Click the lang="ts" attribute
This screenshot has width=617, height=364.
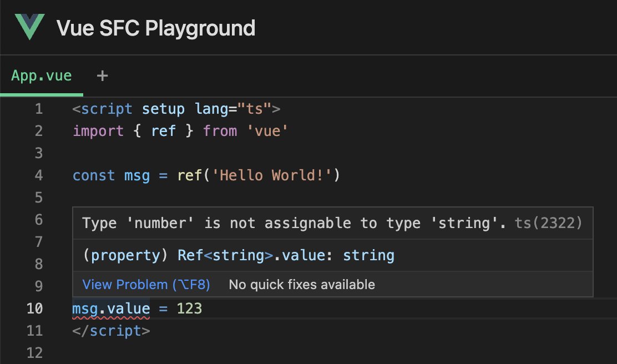coord(233,109)
